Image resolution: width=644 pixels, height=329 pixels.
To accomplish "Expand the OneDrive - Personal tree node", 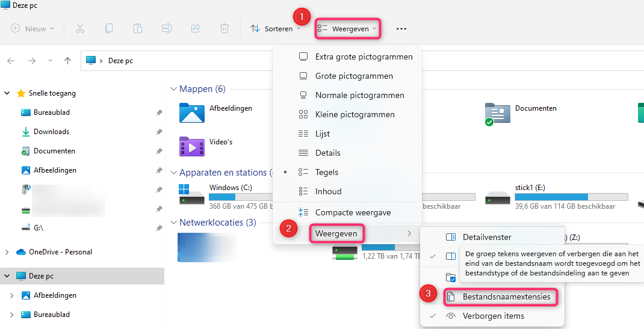I will click(7, 252).
